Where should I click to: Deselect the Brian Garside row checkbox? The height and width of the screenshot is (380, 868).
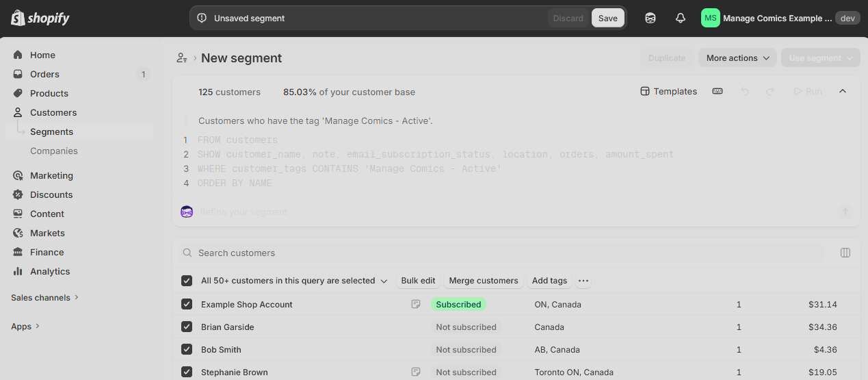(187, 327)
